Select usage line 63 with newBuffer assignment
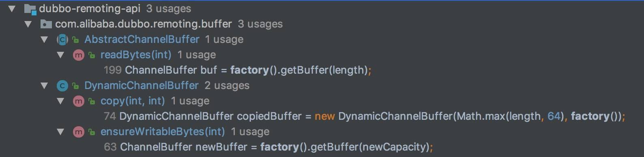Viewport: 644px width, 157px height. (x=268, y=147)
